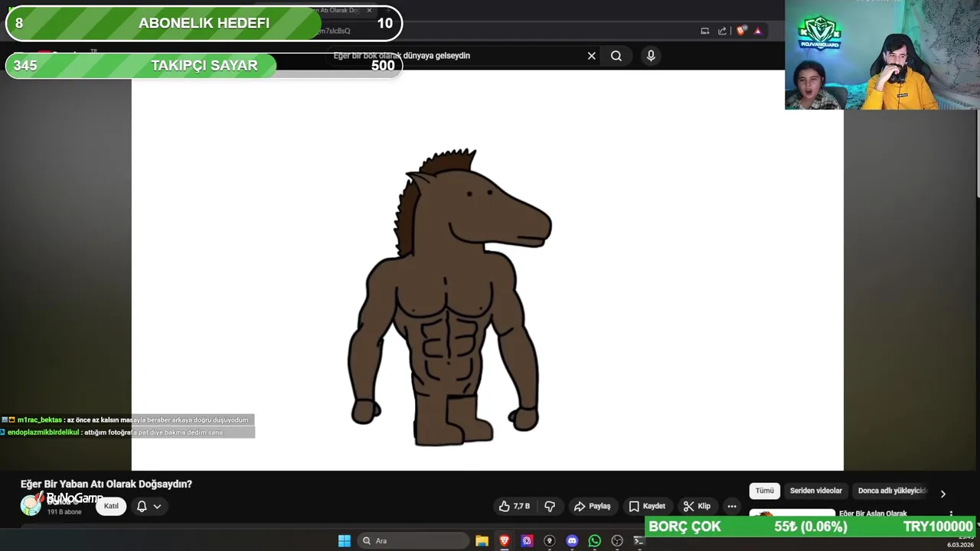Save the video with Kaydet button
980x551 pixels.
pos(647,506)
